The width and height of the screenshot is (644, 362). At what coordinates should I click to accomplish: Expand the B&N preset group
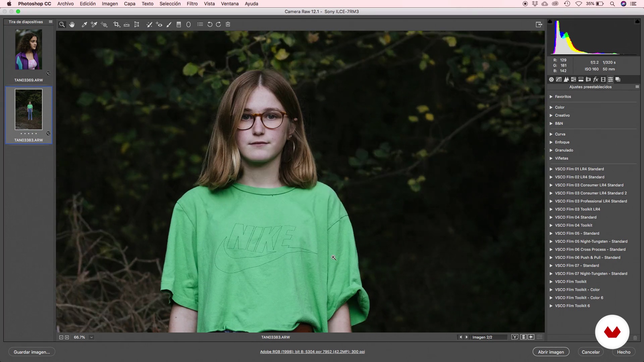click(551, 123)
